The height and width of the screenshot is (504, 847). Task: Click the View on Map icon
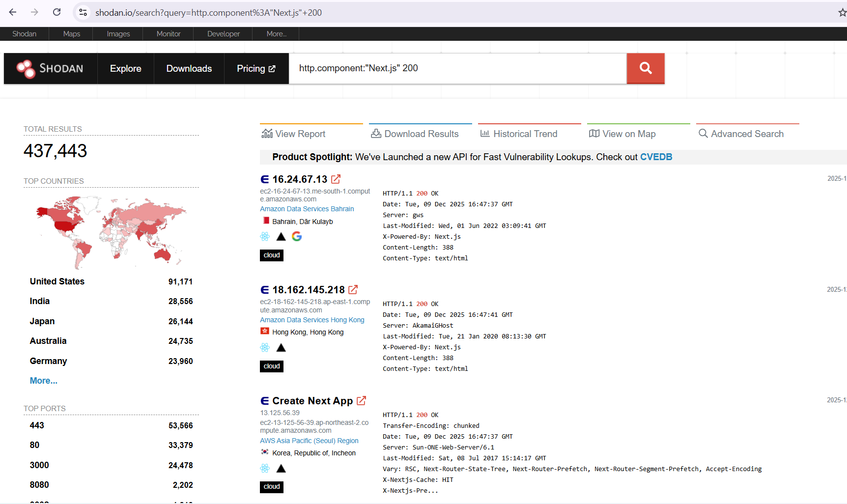594,134
